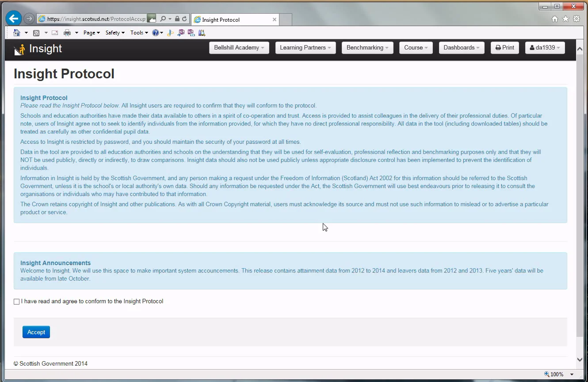Click the vertical scrollbar thumb
This screenshot has height=382, width=588.
pyautogui.click(x=580, y=195)
